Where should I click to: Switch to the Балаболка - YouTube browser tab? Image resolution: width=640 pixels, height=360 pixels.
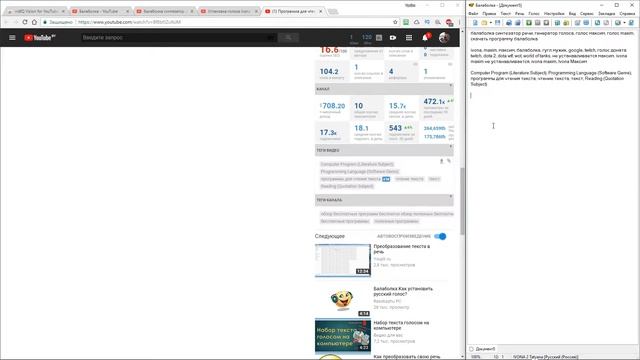pyautogui.click(x=100, y=11)
